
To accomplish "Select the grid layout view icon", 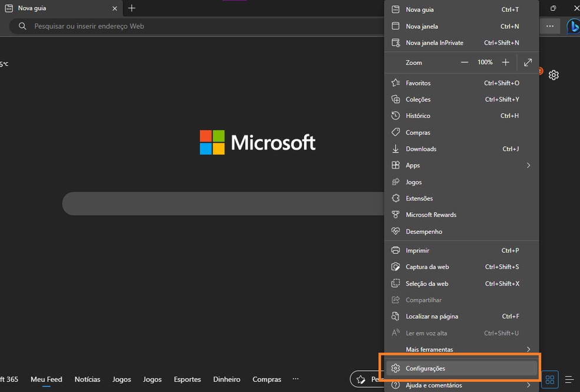I will (550, 380).
